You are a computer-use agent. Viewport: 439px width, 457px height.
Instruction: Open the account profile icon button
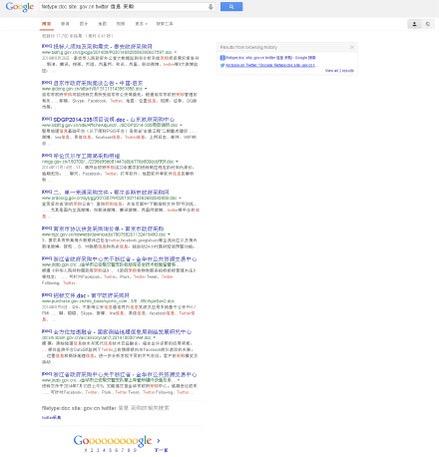(414, 24)
